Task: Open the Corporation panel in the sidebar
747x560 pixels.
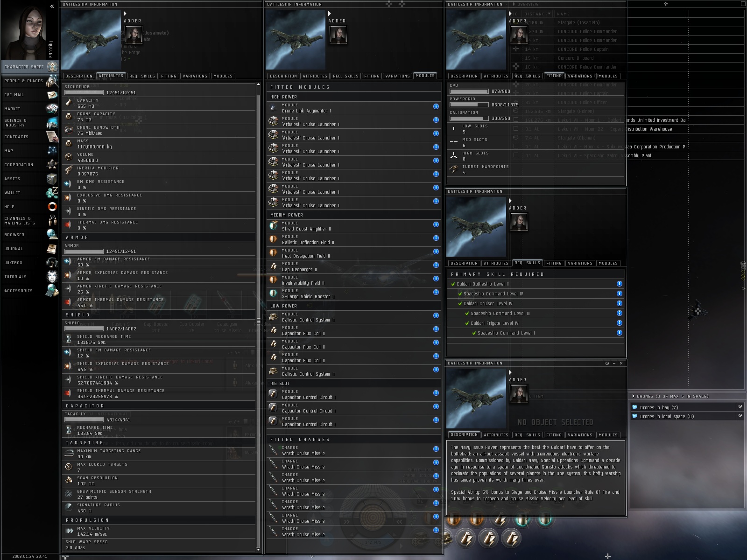Action: click(30, 165)
